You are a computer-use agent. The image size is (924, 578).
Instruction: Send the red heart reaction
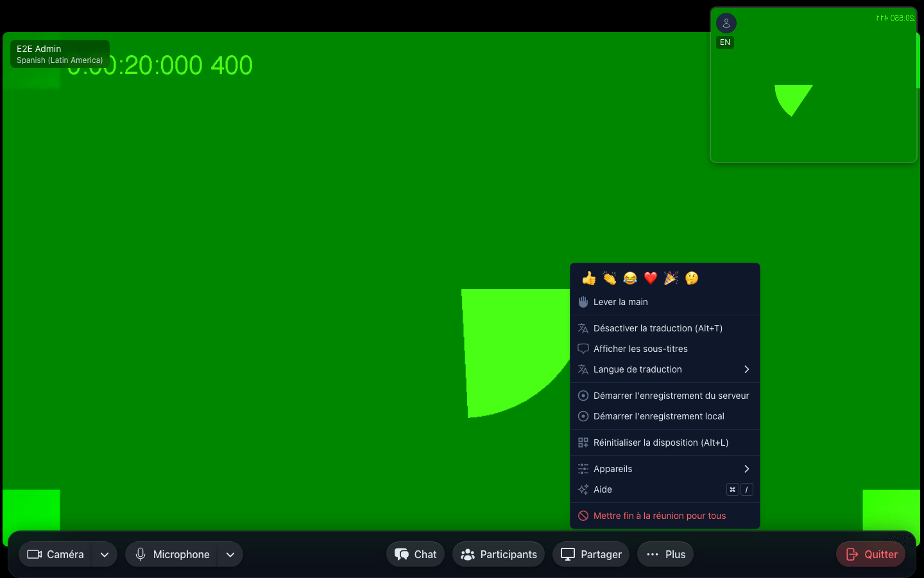(x=651, y=278)
